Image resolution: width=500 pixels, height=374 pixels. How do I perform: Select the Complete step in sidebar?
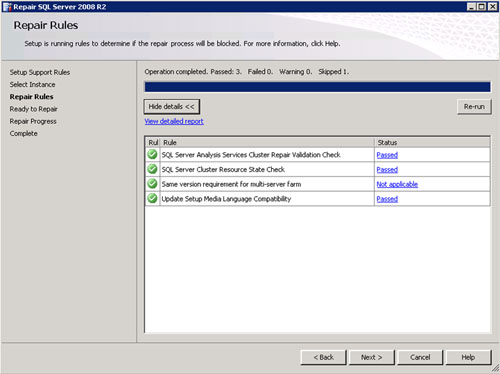click(23, 134)
